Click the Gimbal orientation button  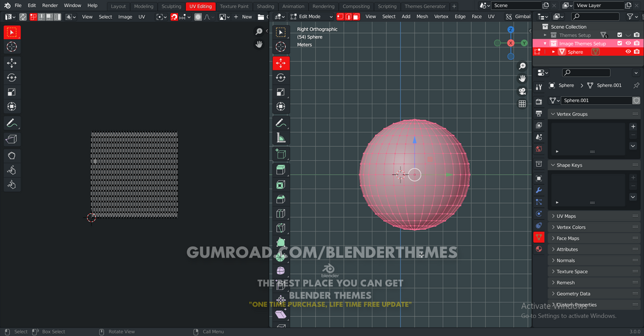point(518,17)
